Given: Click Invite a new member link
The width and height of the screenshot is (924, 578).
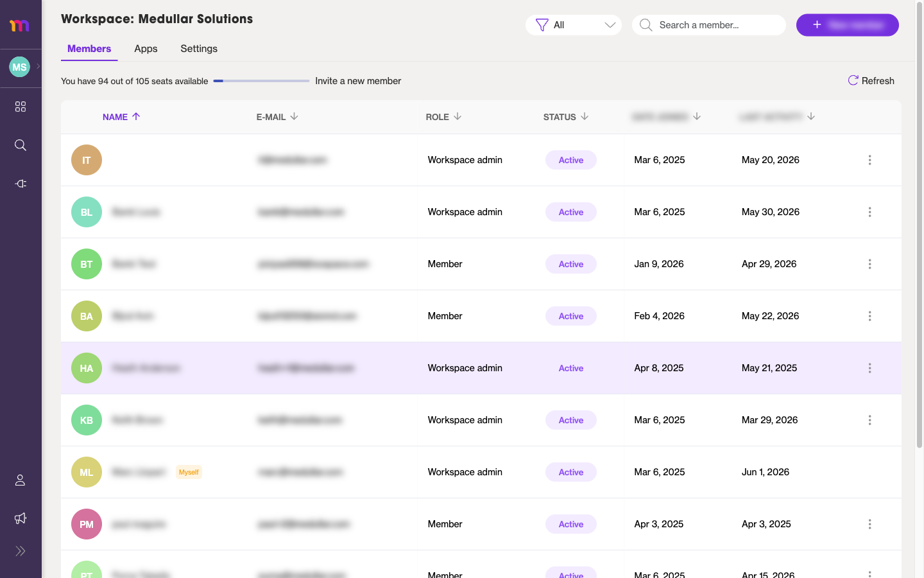Looking at the screenshot, I should 358,81.
